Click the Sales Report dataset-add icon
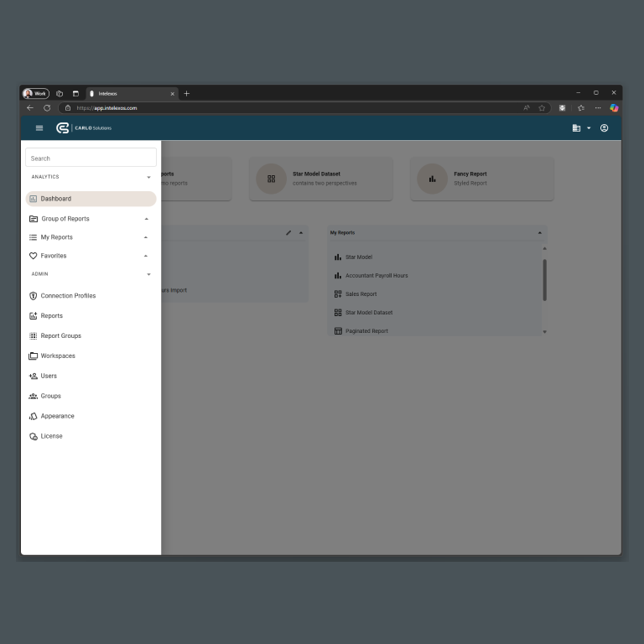The width and height of the screenshot is (644, 644). point(338,294)
